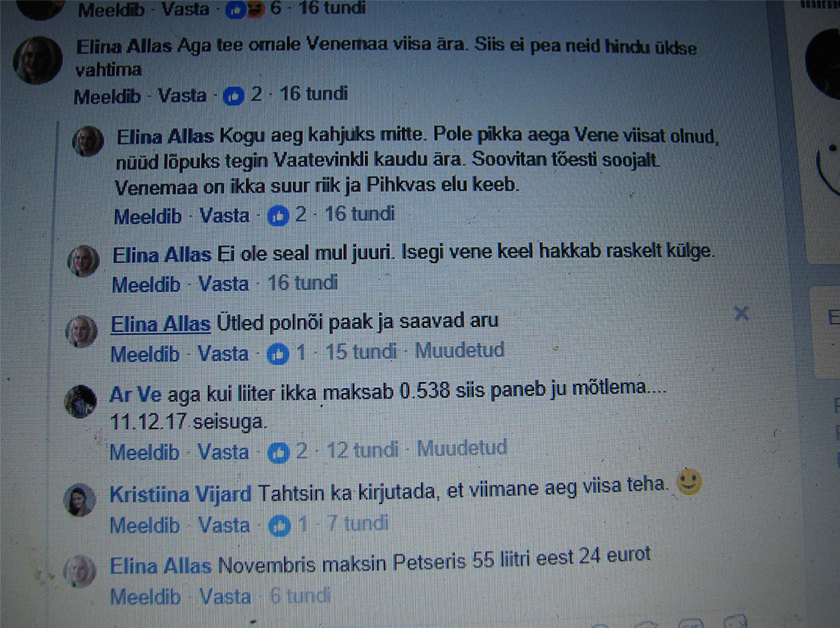840x628 pixels.
Task: Hide comment using the X button
Action: tap(741, 313)
